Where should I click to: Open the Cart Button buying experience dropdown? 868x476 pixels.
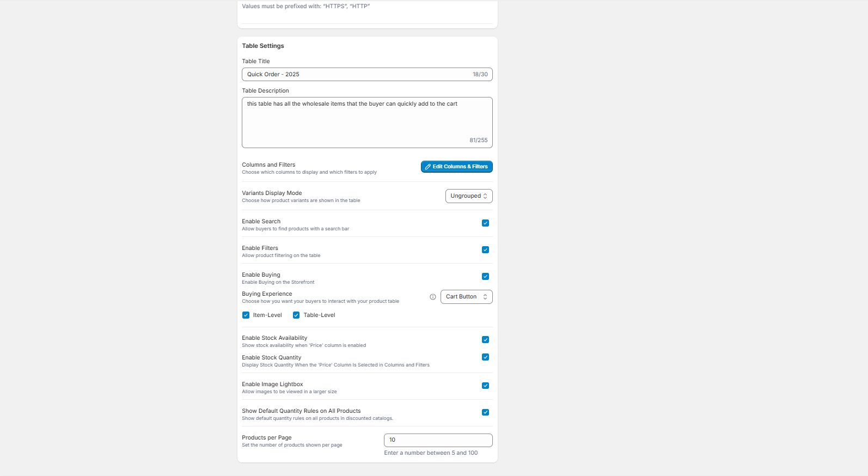467,297
